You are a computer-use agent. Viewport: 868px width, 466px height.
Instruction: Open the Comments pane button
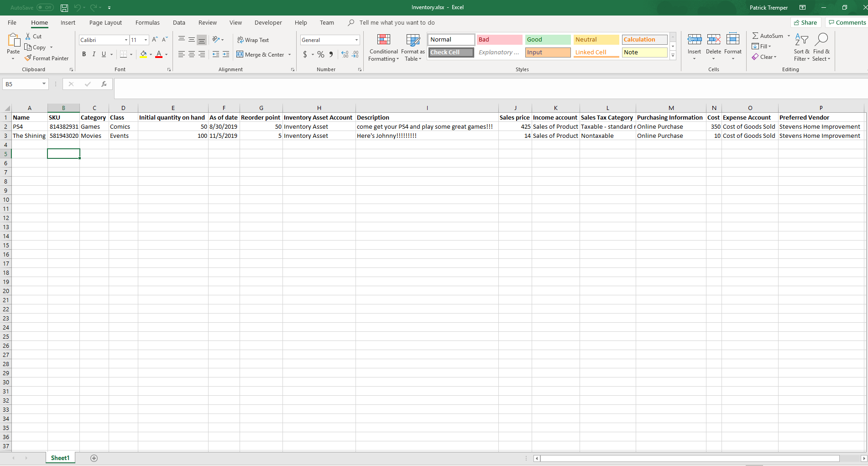[847, 23]
